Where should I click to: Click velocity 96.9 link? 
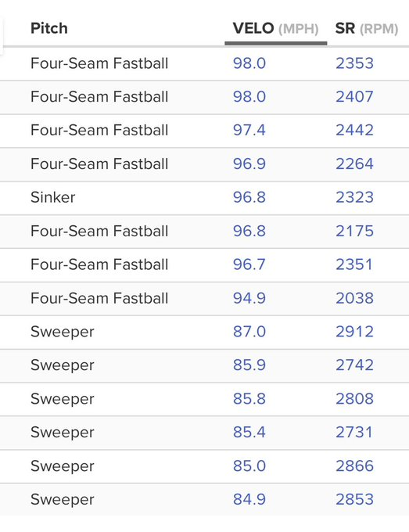click(x=249, y=164)
